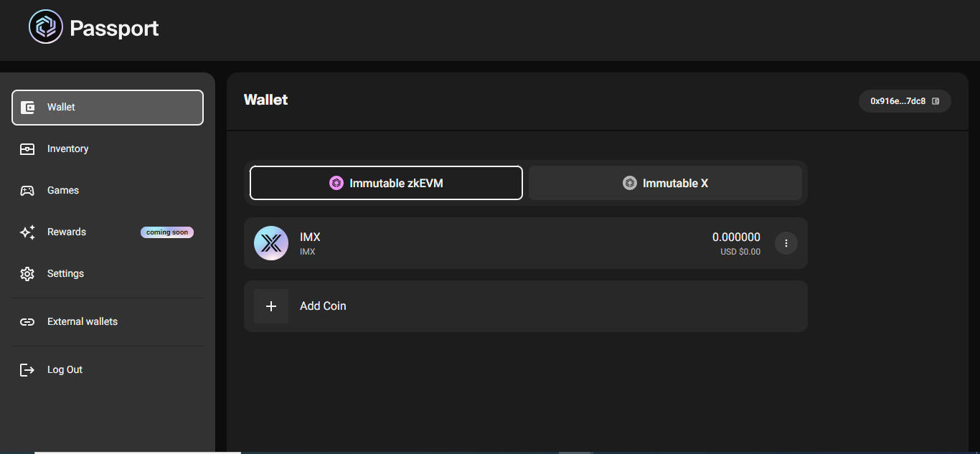The image size is (980, 454).
Task: Click the Inventory chest icon
Action: [x=27, y=149]
